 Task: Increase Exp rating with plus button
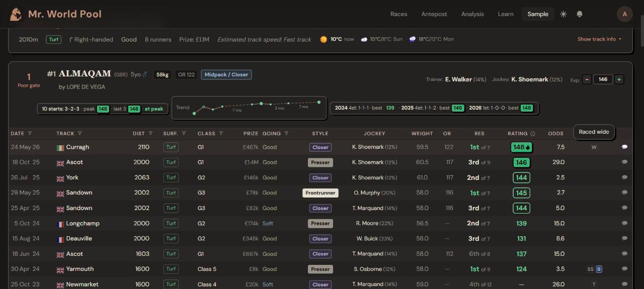[619, 79]
